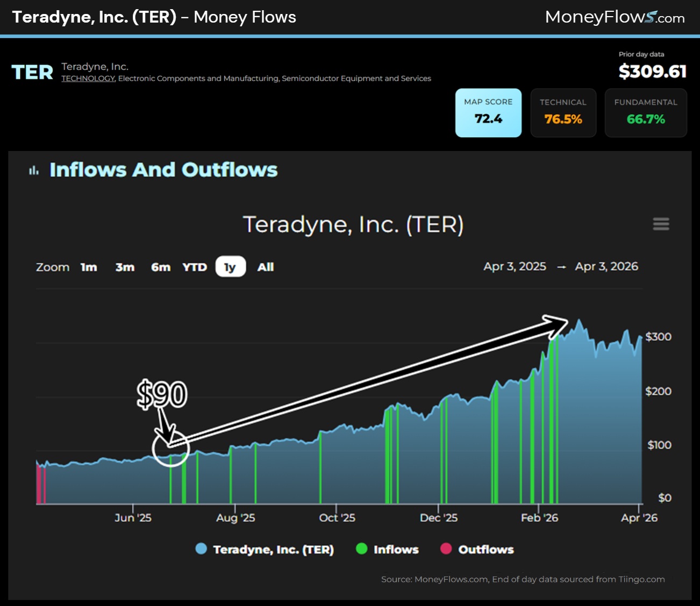This screenshot has height=606, width=700.
Task: Click the TECHNICAL 76.5% score box
Action: point(563,113)
